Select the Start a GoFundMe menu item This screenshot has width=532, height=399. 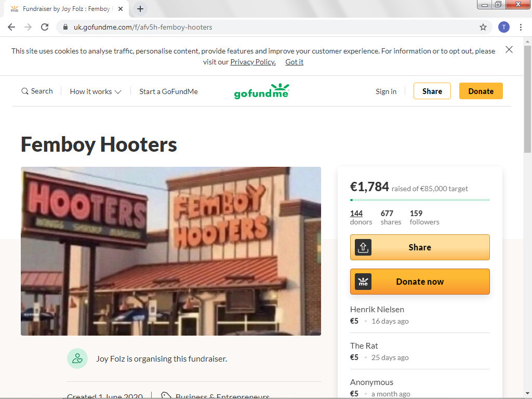coord(169,91)
